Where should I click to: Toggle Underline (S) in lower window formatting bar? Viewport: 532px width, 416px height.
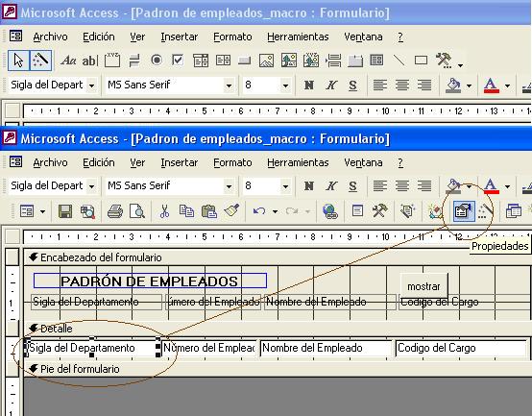pyautogui.click(x=352, y=186)
